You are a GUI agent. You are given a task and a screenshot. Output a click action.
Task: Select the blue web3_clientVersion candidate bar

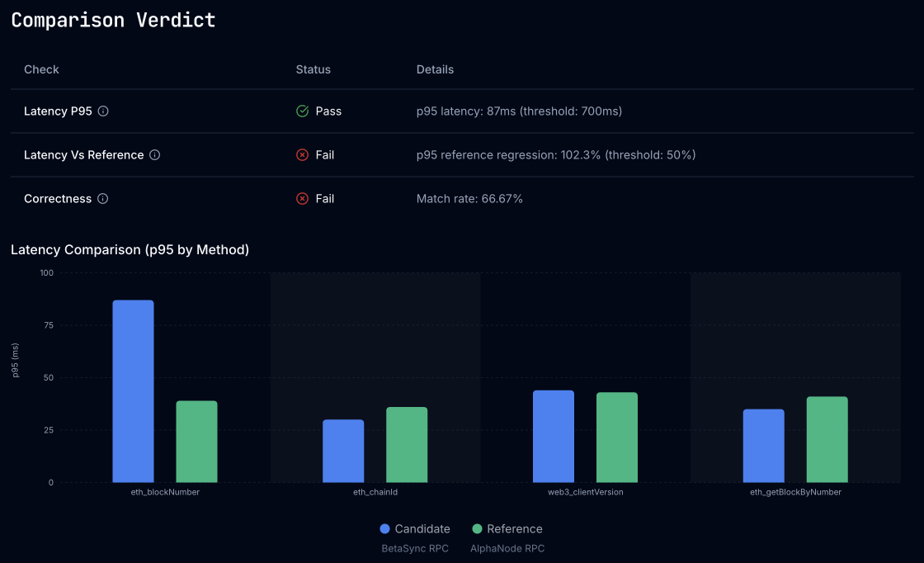[x=554, y=436]
